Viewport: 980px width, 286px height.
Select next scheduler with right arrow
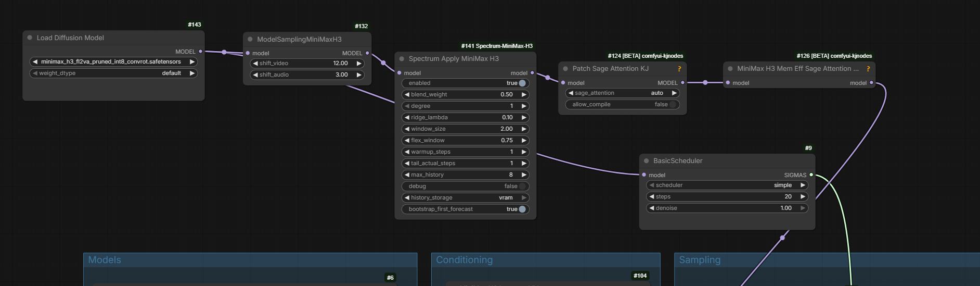803,185
